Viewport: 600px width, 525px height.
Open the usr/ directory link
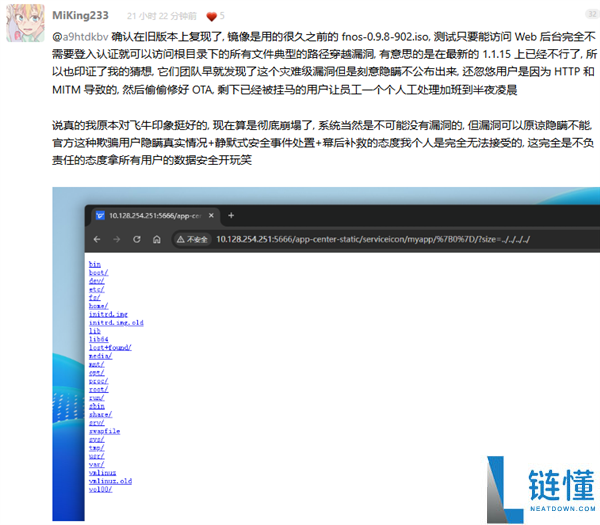[x=96, y=456]
